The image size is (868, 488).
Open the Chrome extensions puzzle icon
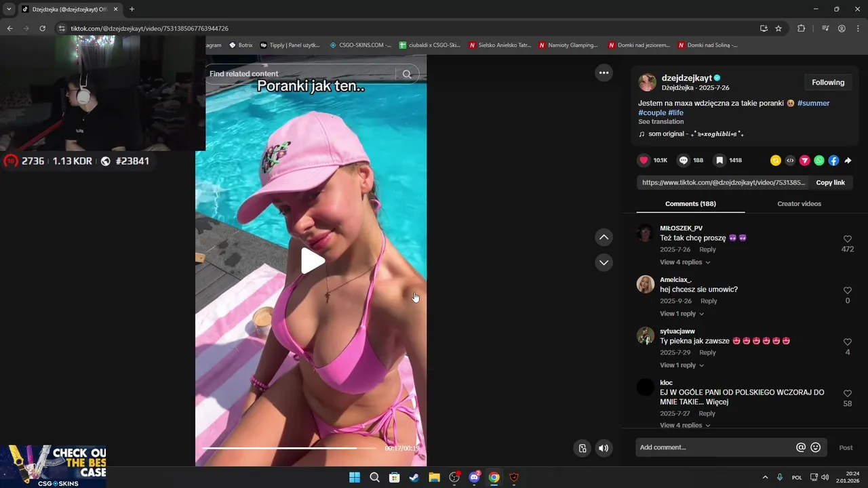point(802,28)
